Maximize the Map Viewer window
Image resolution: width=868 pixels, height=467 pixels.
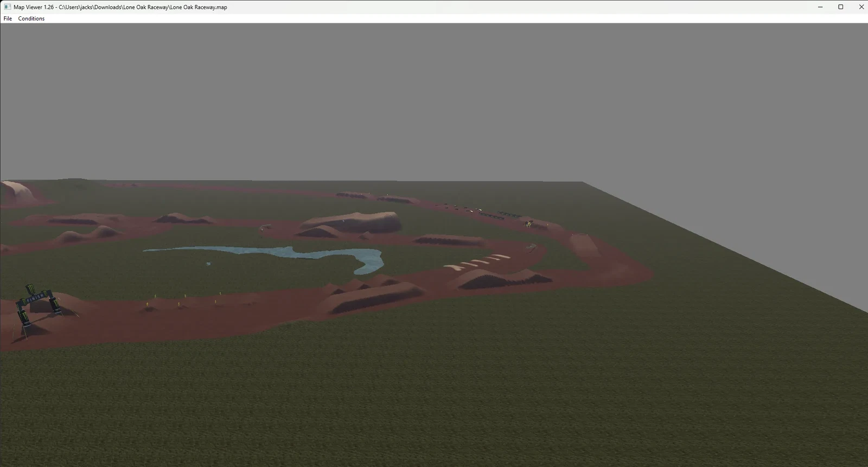841,7
